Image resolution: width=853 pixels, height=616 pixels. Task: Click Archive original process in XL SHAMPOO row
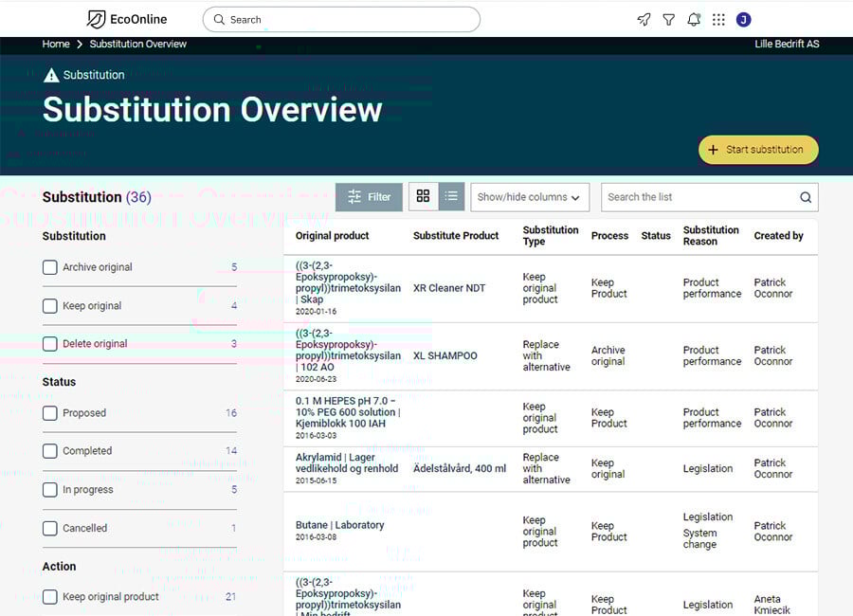[608, 356]
